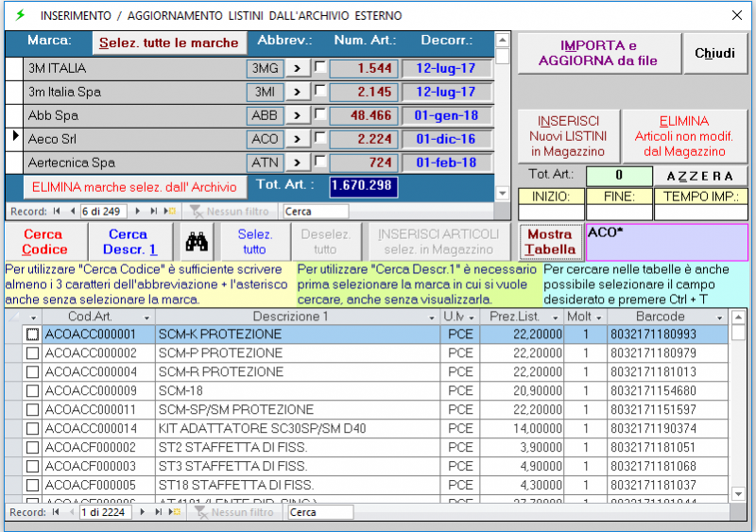This screenshot has height=532, width=756.
Task: Tick the Abb Spa brand checkbox
Action: (320, 113)
